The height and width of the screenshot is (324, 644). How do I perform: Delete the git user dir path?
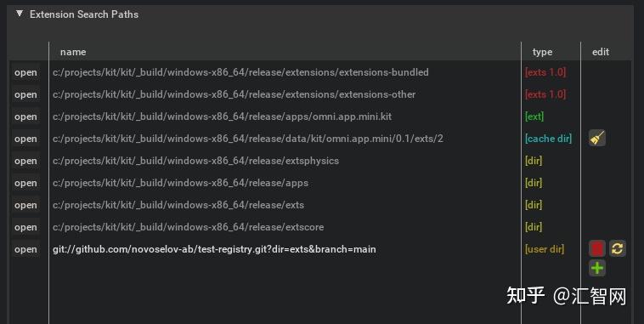click(x=597, y=249)
